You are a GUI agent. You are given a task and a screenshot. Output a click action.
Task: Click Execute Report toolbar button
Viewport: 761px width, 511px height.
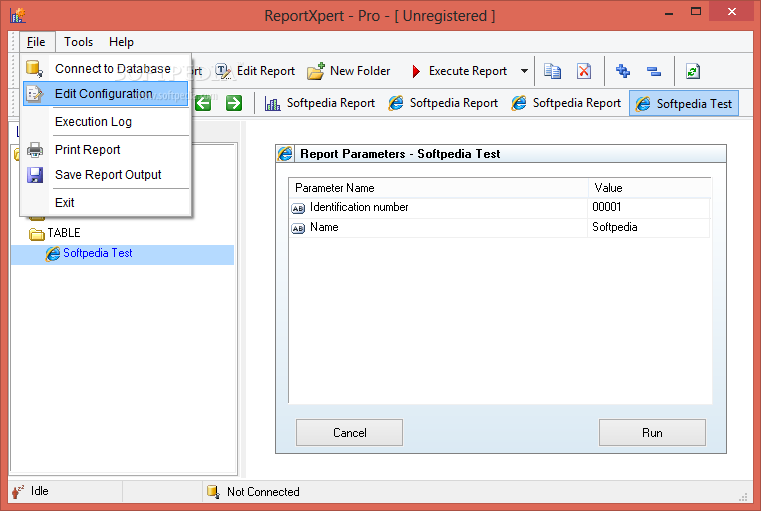(459, 71)
